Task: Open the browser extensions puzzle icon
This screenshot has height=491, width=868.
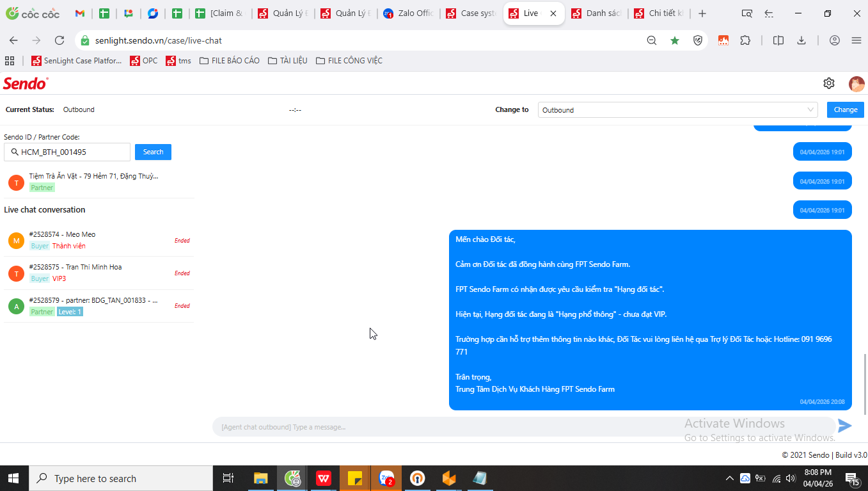Action: [x=745, y=40]
